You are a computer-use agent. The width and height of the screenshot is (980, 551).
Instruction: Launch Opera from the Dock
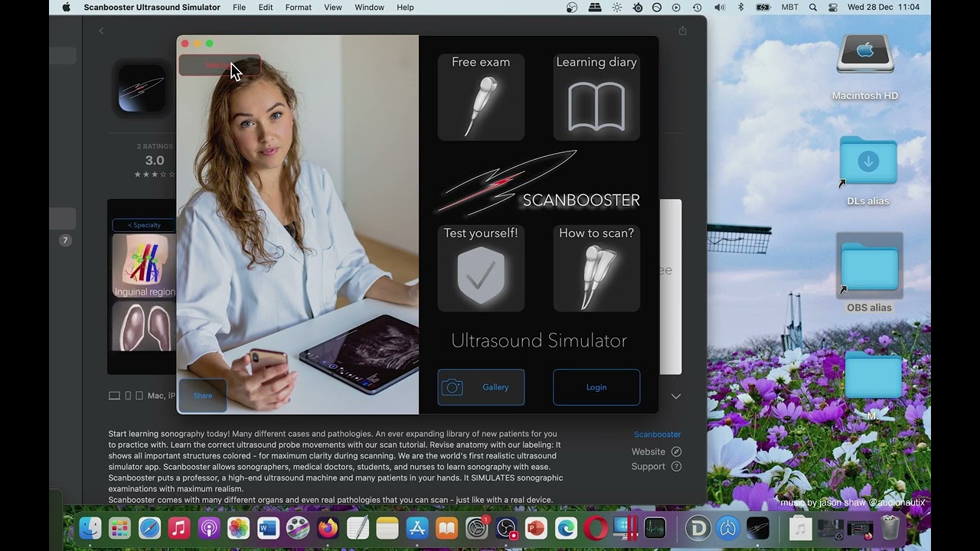coord(596,528)
